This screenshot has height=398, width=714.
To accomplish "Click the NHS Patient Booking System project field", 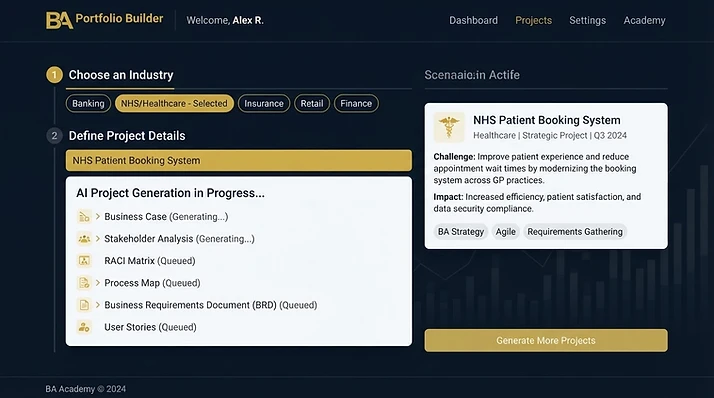I will click(x=239, y=160).
